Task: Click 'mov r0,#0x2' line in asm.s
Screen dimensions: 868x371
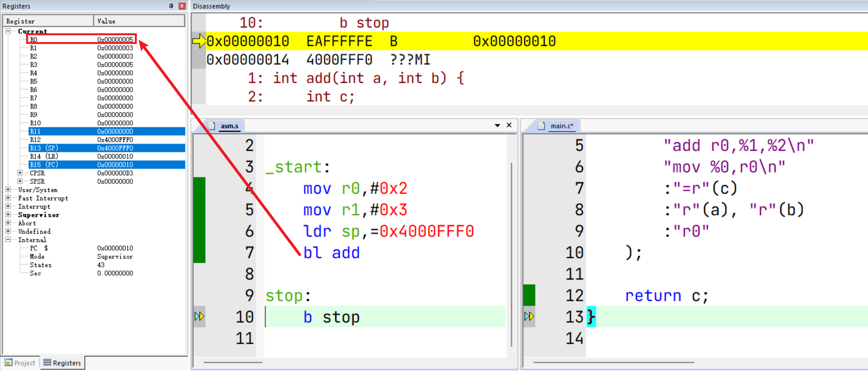Action: click(355, 188)
